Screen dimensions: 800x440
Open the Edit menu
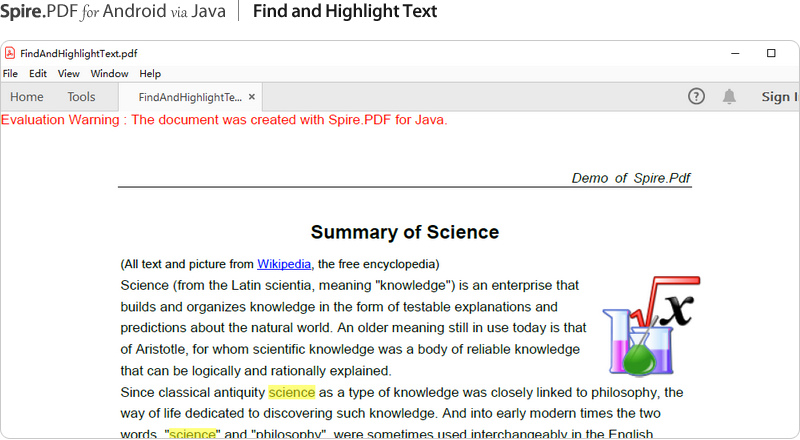pos(38,74)
